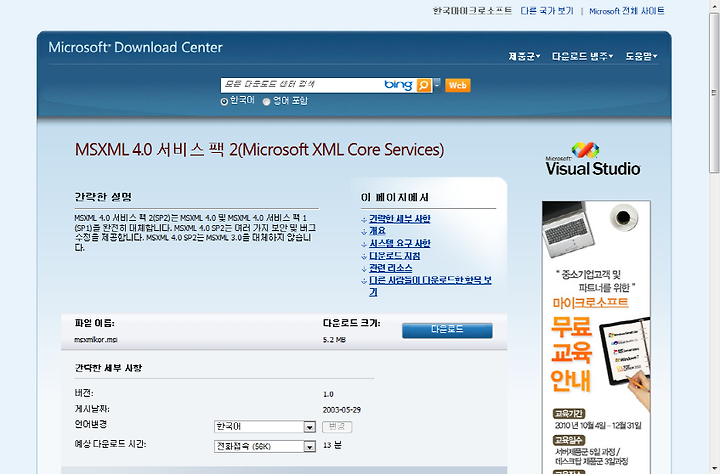Click the search input field
Screen dimensions: 720x474
(x=302, y=85)
